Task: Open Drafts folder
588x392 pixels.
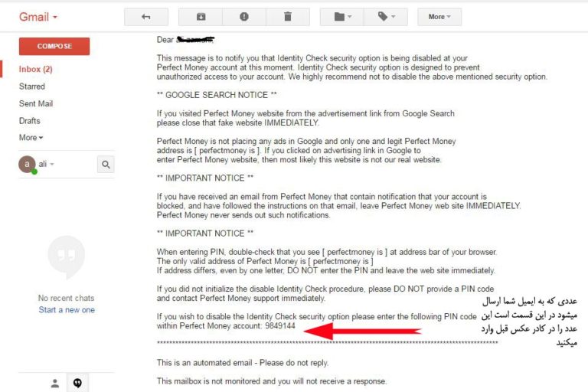Action: [30, 121]
